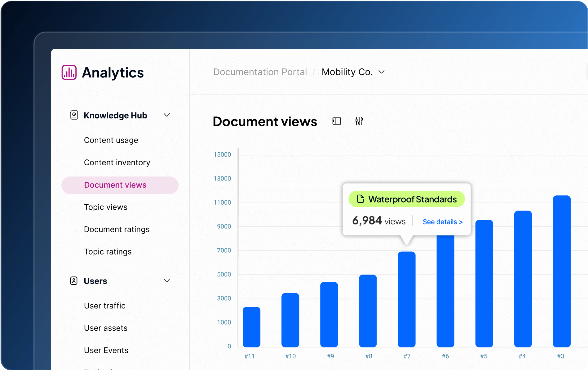Navigate to User traffic page
This screenshot has height=370, width=588.
(x=104, y=306)
